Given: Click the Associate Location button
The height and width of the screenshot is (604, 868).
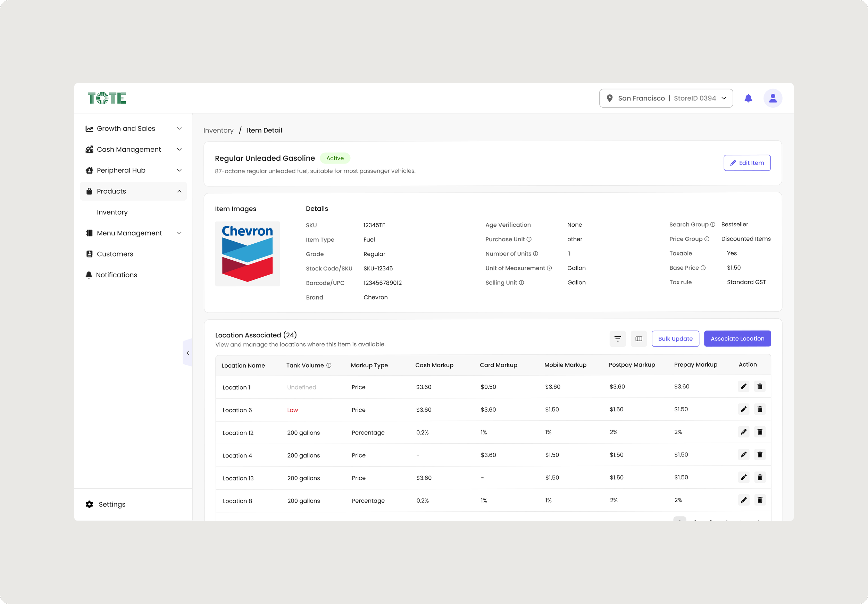Looking at the screenshot, I should [x=737, y=339].
